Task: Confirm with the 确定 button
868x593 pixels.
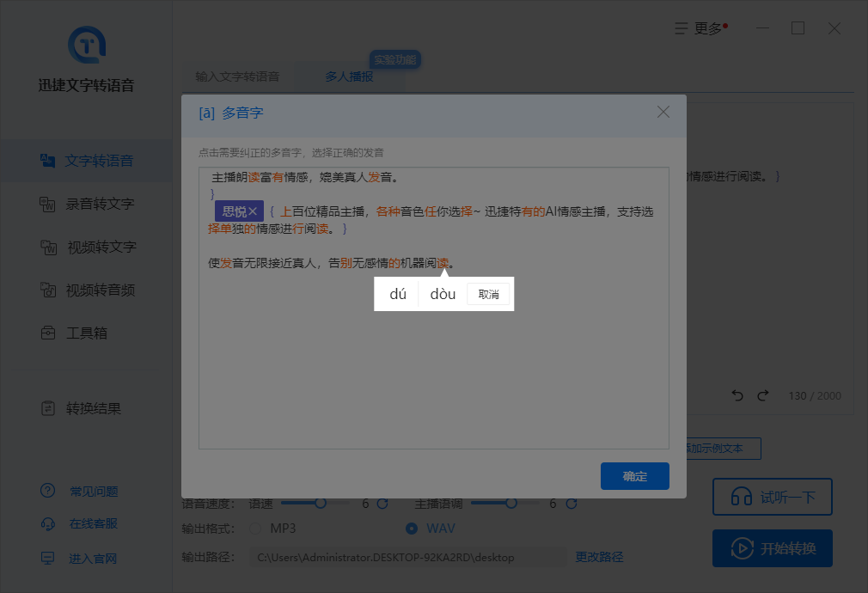Action: [x=634, y=476]
